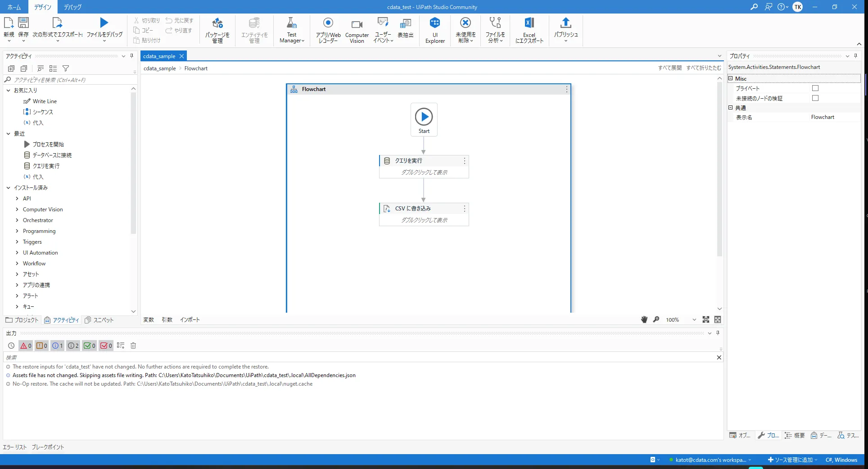
Task: Toggle the プライベート checkbox in properties
Action: pos(815,88)
